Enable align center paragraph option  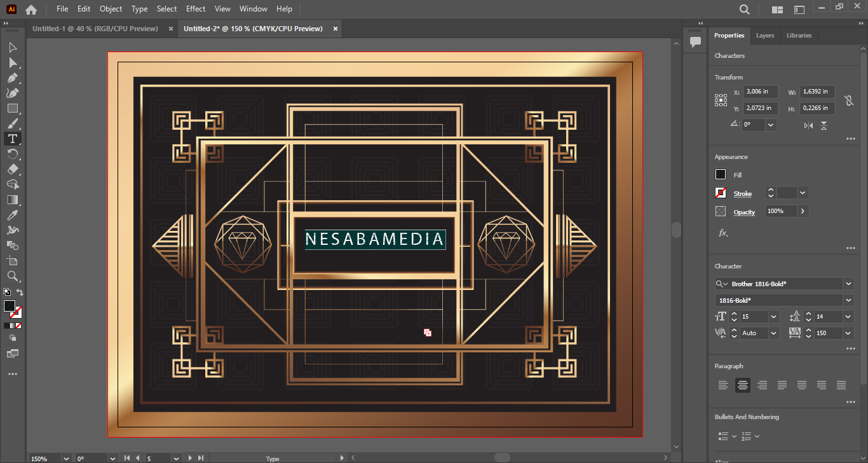pyautogui.click(x=742, y=385)
